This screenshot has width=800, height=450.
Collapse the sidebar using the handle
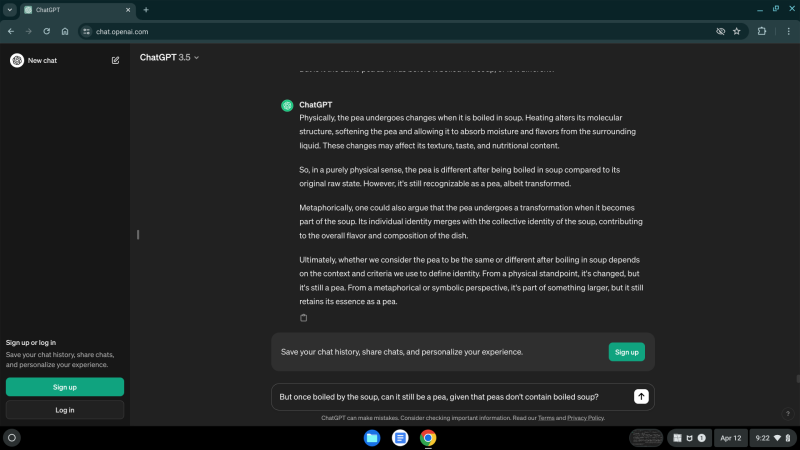(138, 235)
